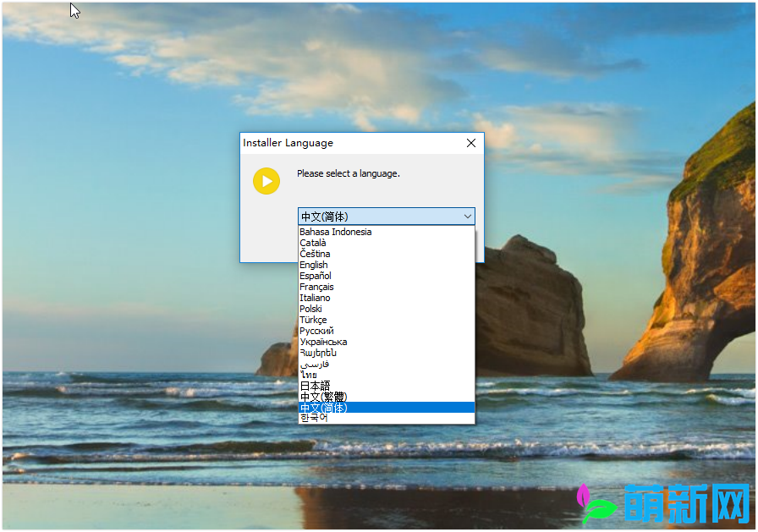The image size is (758, 532).
Task: Close the Installer Language dialog
Action: click(471, 143)
